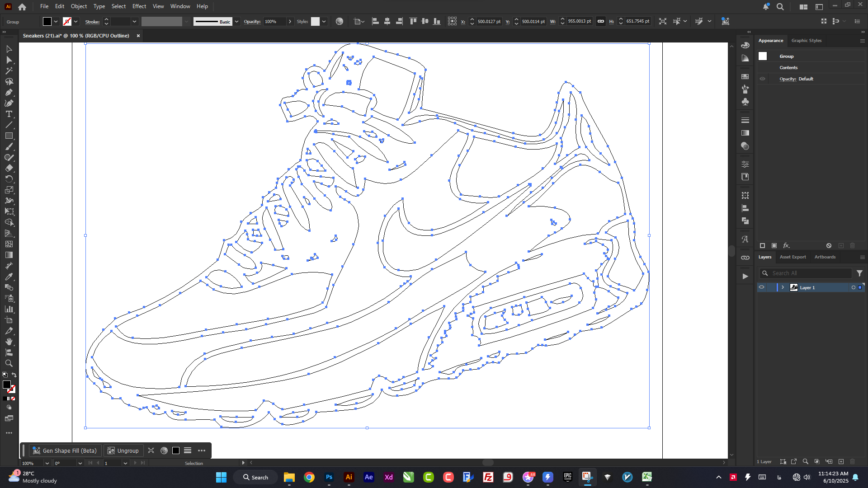Select the Gradient tool
Viewport: 868px width, 488px height.
tap(9, 255)
